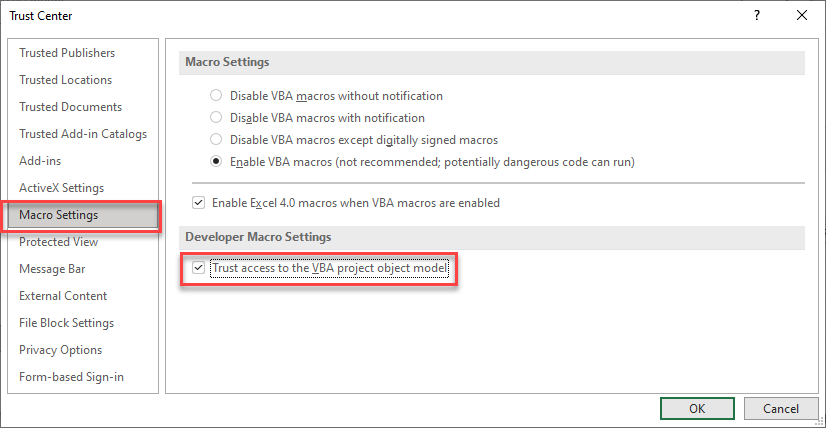Go to Trusted Locations
This screenshot has width=826, height=428.
pyautogui.click(x=66, y=80)
